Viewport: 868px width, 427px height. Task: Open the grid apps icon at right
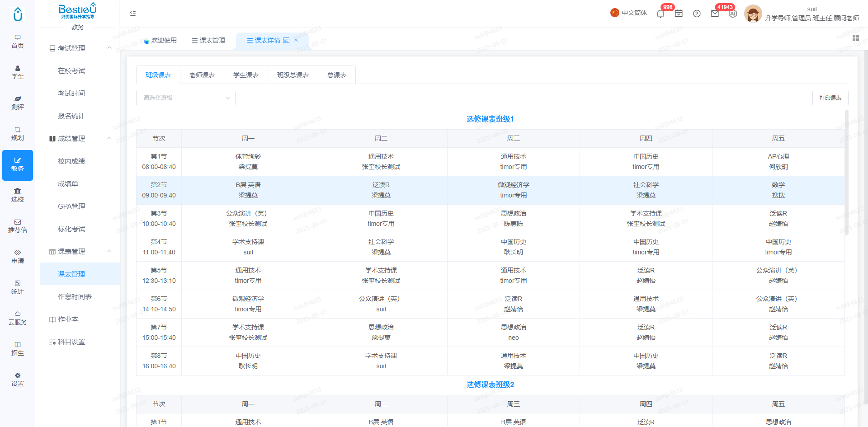(855, 38)
